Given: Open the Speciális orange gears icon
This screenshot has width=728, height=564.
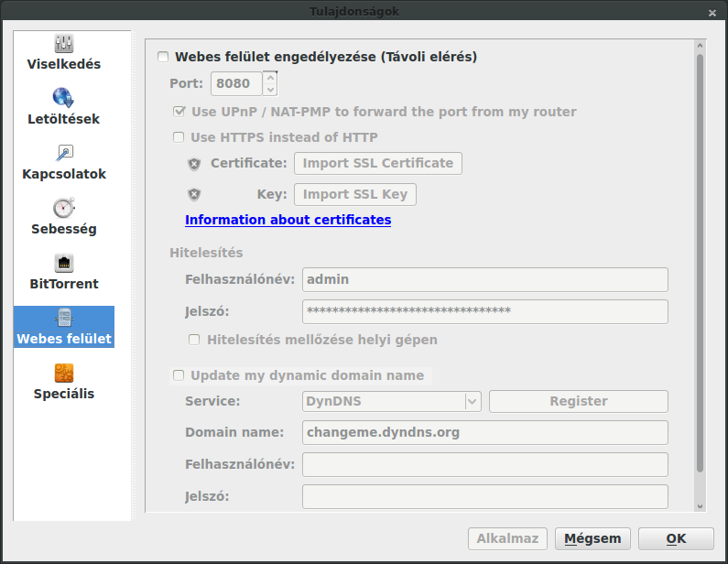Looking at the screenshot, I should (x=63, y=373).
